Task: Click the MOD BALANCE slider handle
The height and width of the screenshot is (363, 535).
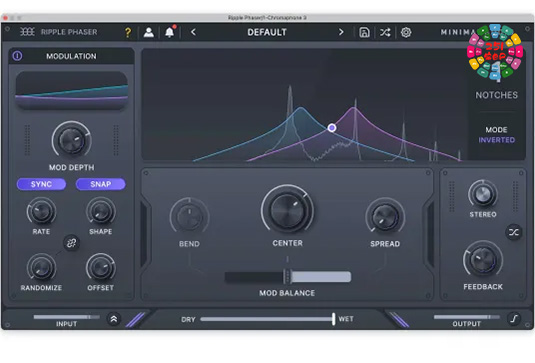Action: click(287, 276)
